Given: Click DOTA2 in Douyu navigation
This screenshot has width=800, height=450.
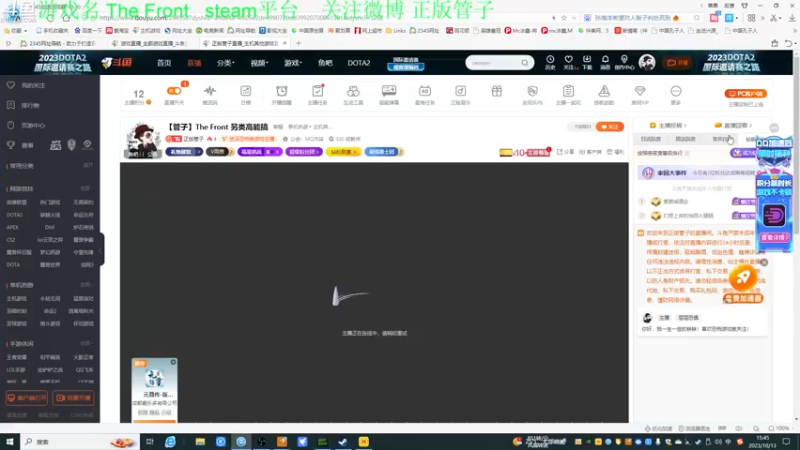Looking at the screenshot, I should tap(359, 63).
